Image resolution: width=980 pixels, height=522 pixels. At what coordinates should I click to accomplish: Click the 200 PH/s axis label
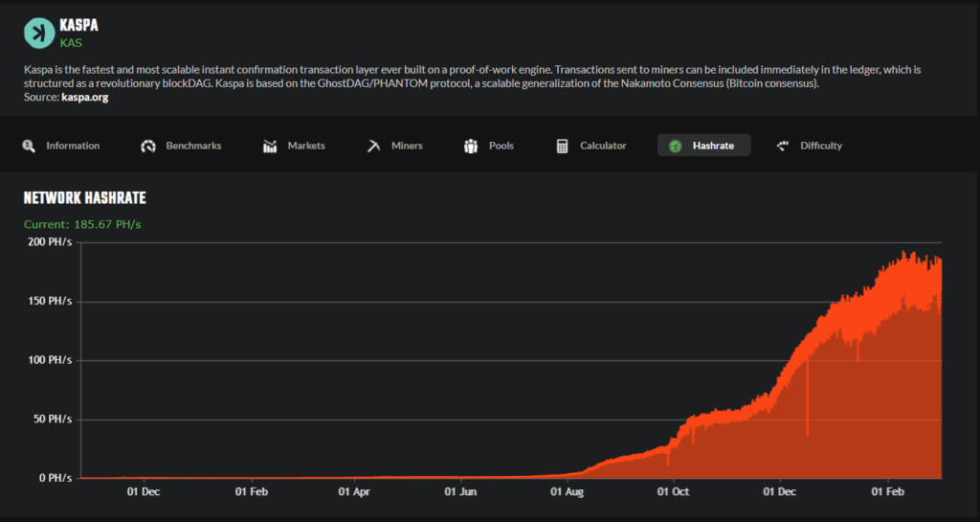(x=50, y=242)
